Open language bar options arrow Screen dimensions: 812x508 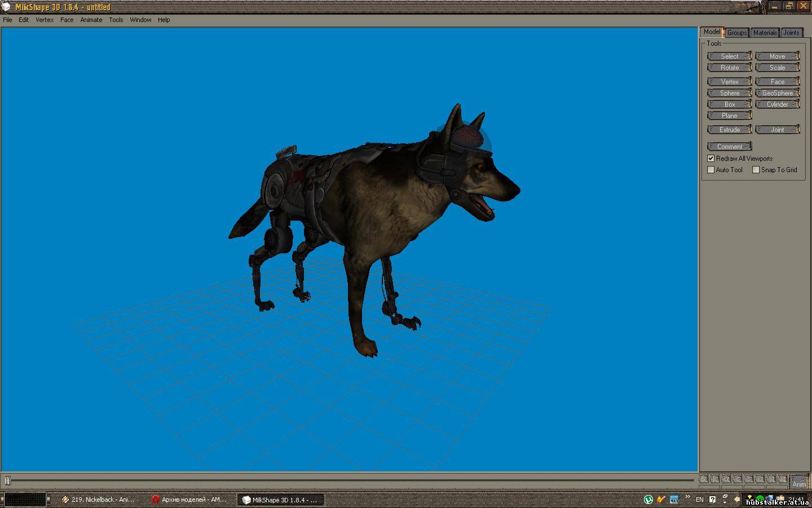tap(725, 502)
